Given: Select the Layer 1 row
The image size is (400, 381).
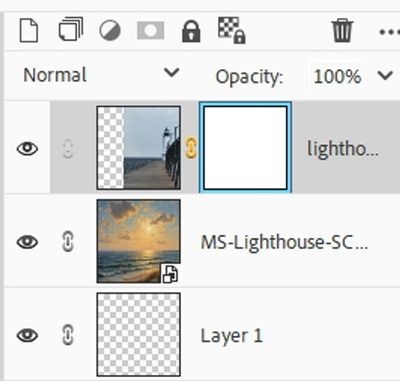Looking at the screenshot, I should point(202,335).
